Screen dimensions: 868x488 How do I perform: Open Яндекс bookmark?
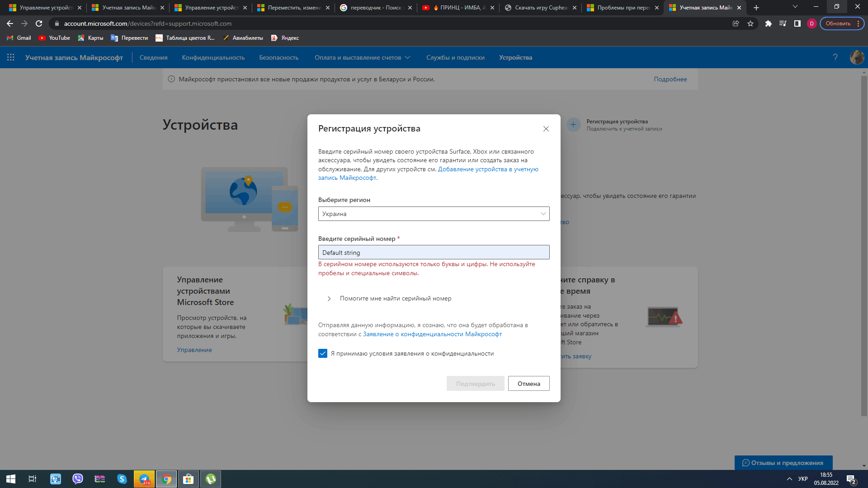click(x=285, y=38)
